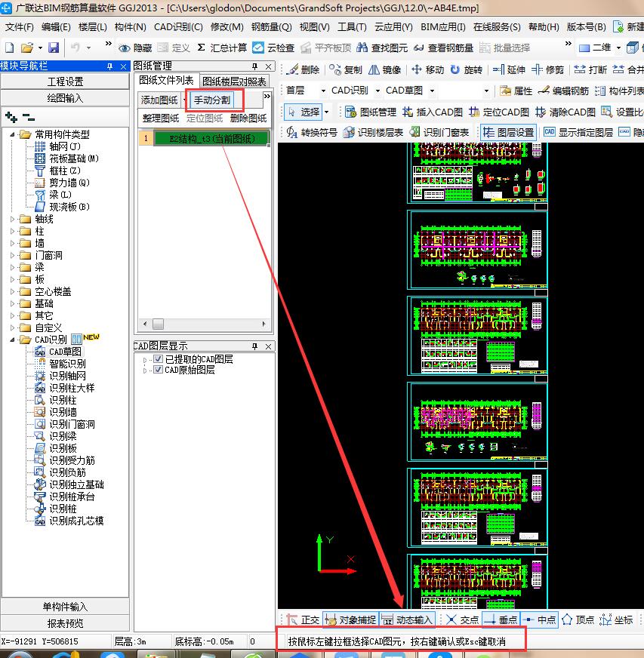Open 图层设置 tool
The height and width of the screenshot is (658, 644).
coord(508,132)
